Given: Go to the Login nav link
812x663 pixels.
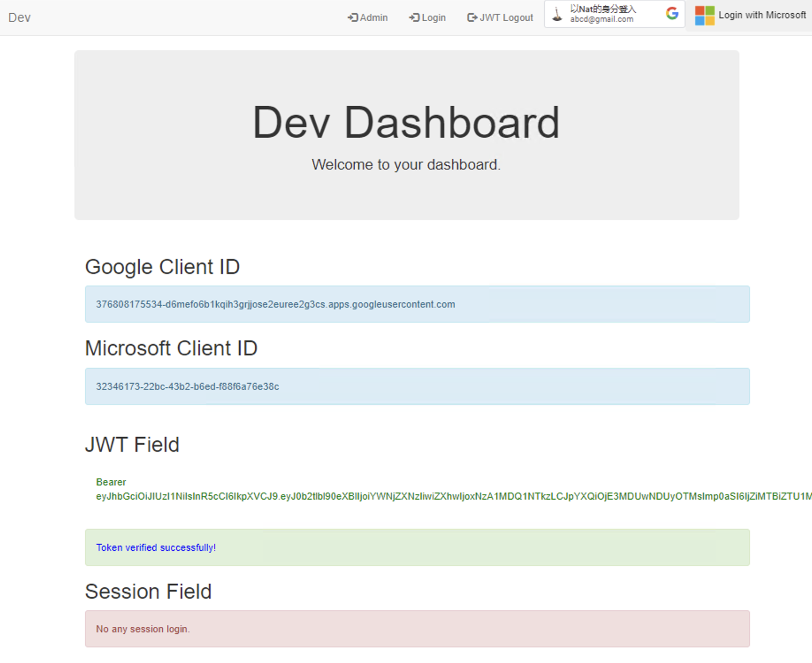Looking at the screenshot, I should tap(433, 18).
